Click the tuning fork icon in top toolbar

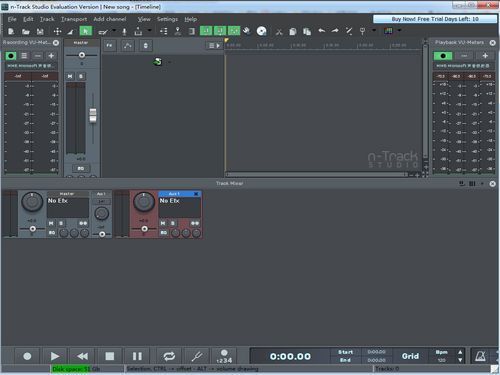(x=362, y=31)
